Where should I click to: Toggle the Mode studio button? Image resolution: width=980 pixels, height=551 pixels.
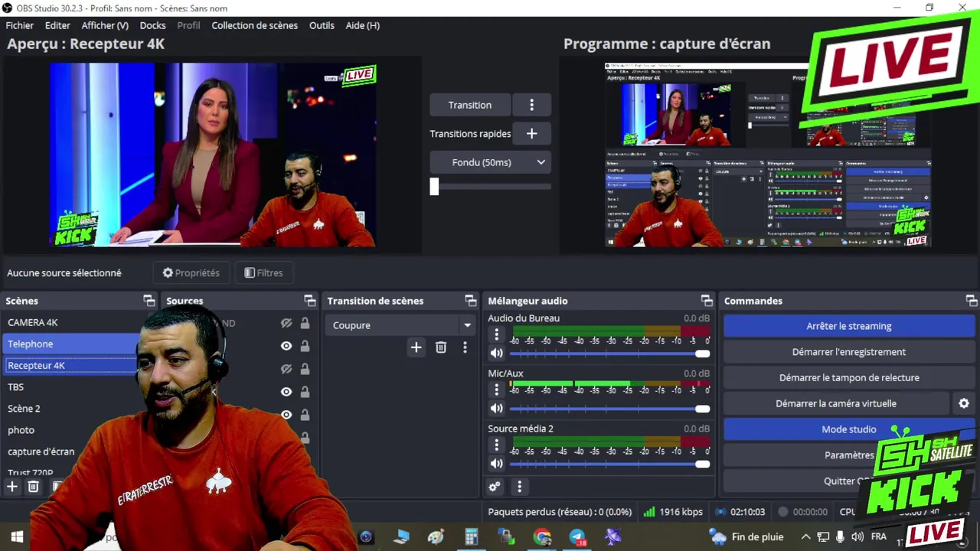click(x=848, y=429)
